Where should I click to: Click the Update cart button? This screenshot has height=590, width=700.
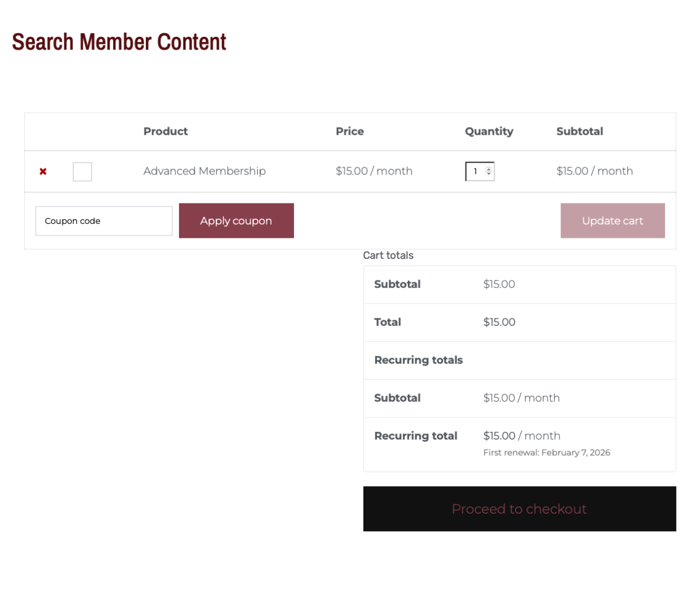612,221
